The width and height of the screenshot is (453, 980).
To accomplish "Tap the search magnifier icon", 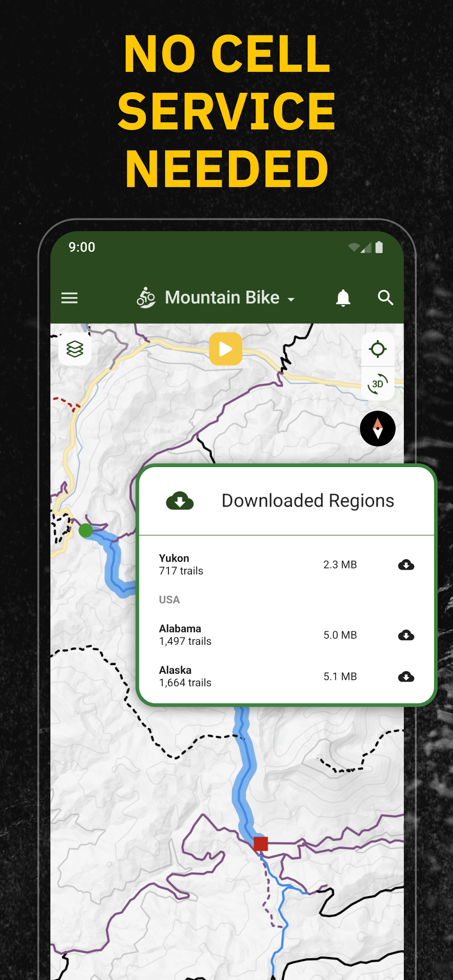I will coord(385,298).
